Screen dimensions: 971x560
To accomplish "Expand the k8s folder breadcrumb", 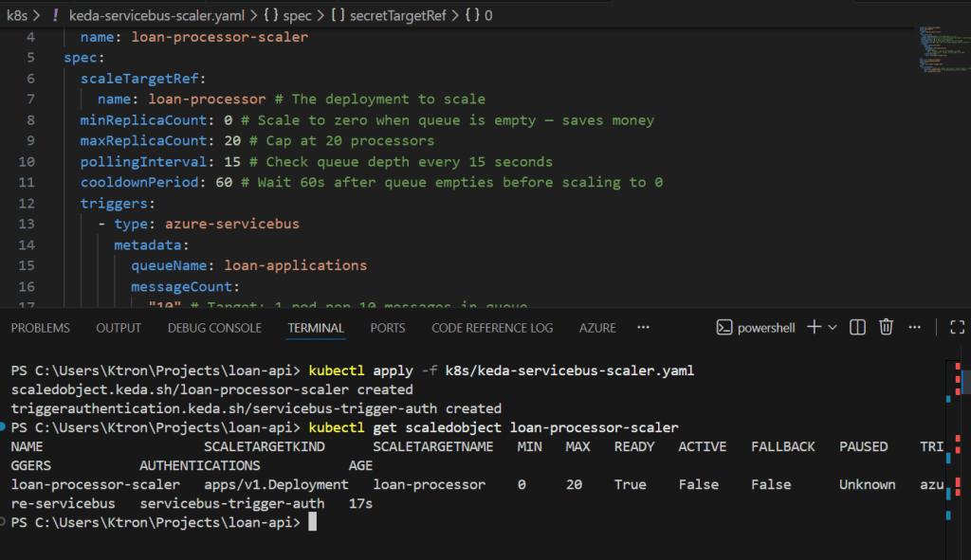I will click(x=16, y=15).
